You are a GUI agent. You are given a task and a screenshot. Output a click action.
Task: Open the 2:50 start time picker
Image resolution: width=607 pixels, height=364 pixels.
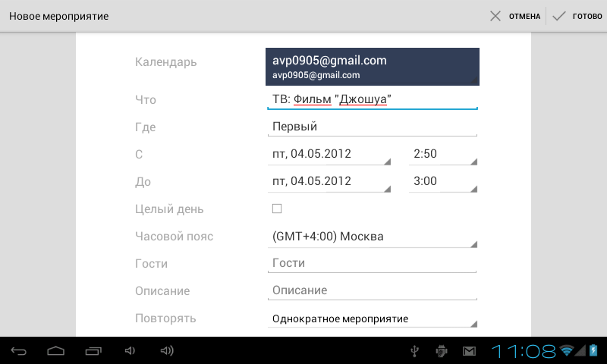coord(443,155)
